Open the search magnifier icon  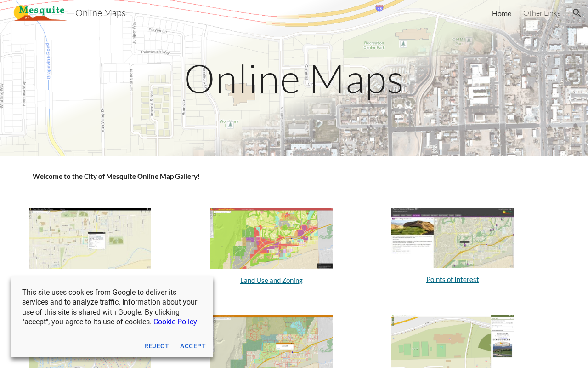point(577,13)
